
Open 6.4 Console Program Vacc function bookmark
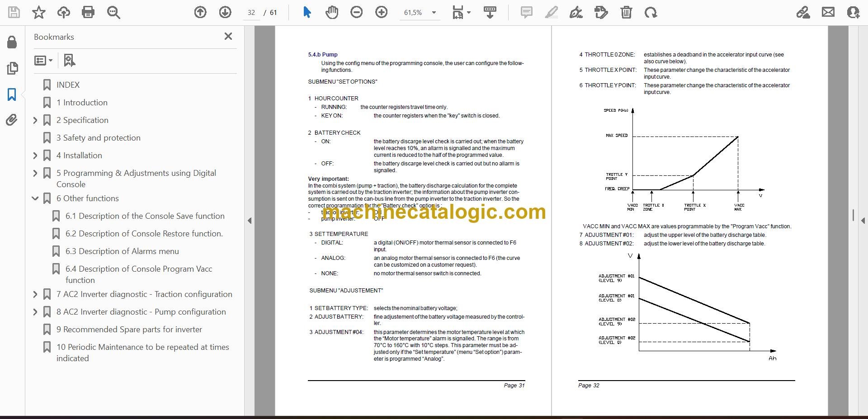tap(138, 274)
